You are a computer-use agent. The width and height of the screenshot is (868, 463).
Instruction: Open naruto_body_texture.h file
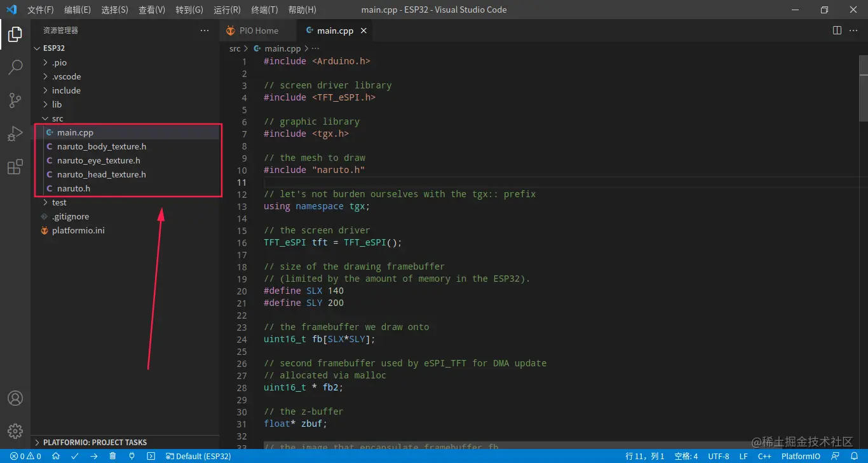tap(126, 146)
